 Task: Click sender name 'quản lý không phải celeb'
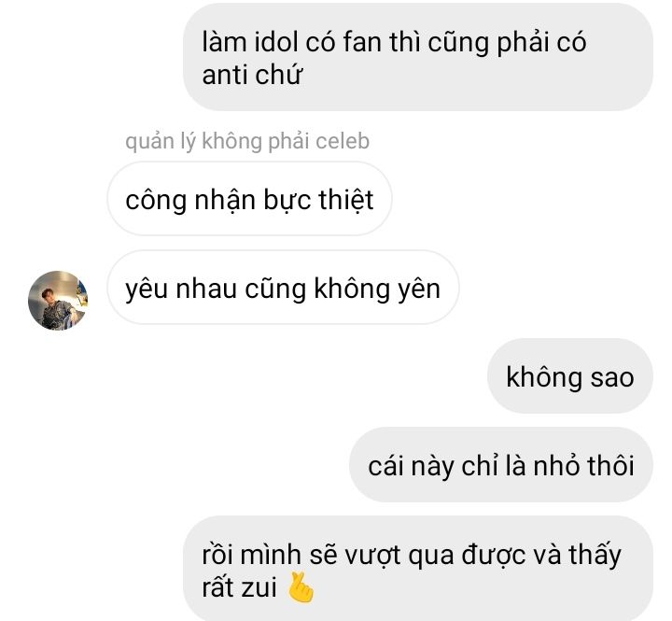pos(247,142)
